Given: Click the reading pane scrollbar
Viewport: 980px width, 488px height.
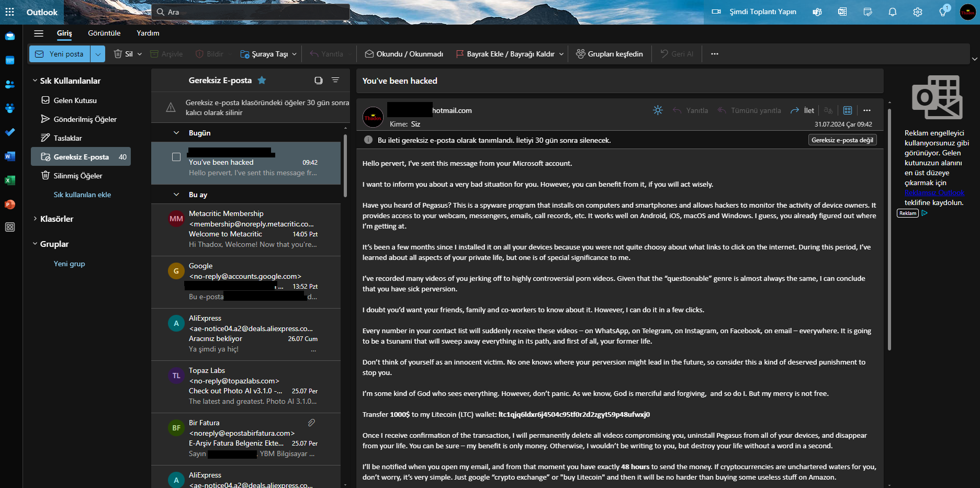Looking at the screenshot, I should (889, 229).
